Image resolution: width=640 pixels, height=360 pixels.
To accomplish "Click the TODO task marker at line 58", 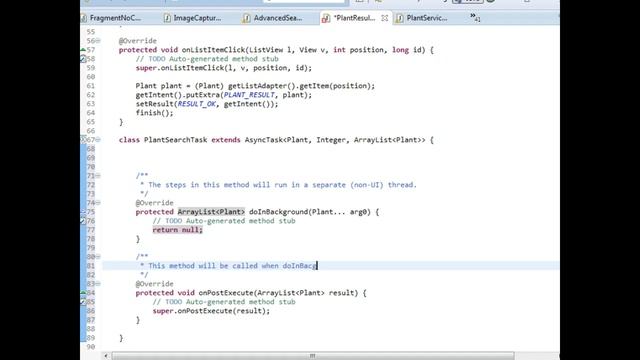I will (83, 59).
